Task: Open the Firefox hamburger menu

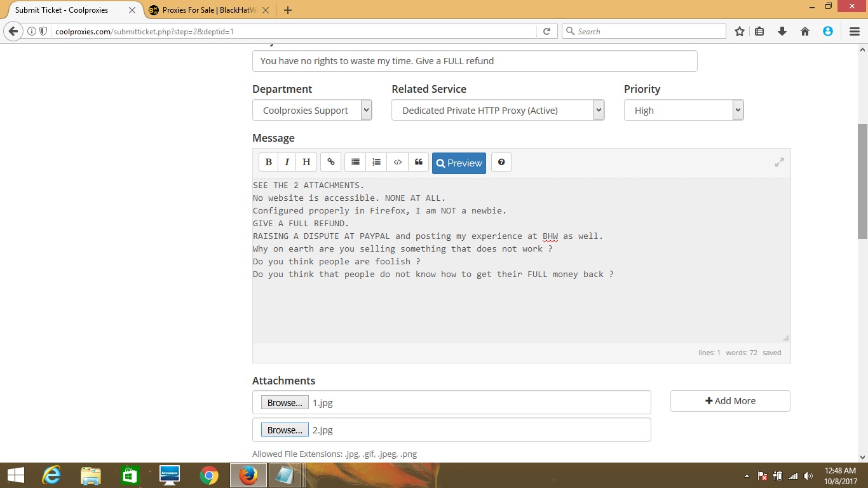Action: (x=855, y=31)
